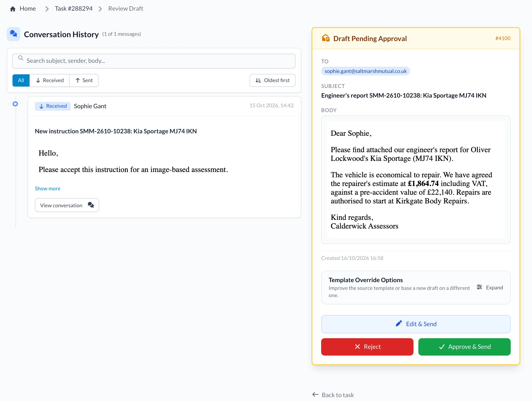Reject the draft
This screenshot has width=532, height=401.
pyautogui.click(x=367, y=347)
